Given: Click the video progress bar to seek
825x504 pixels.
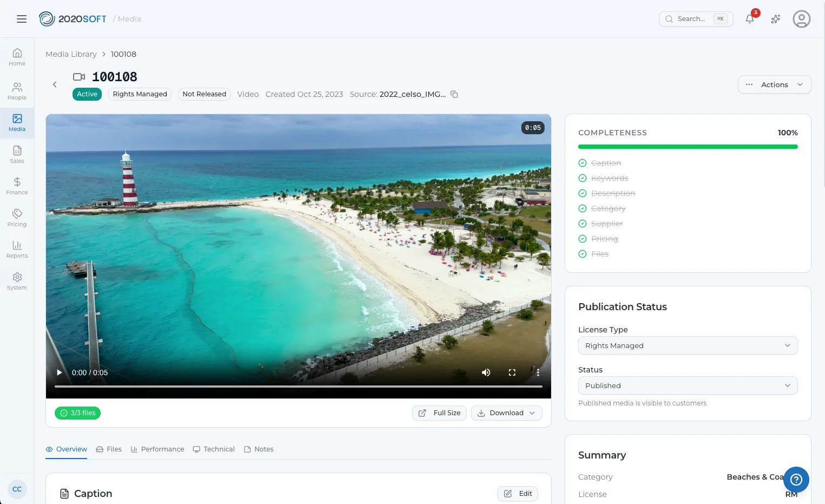Looking at the screenshot, I should [x=298, y=387].
